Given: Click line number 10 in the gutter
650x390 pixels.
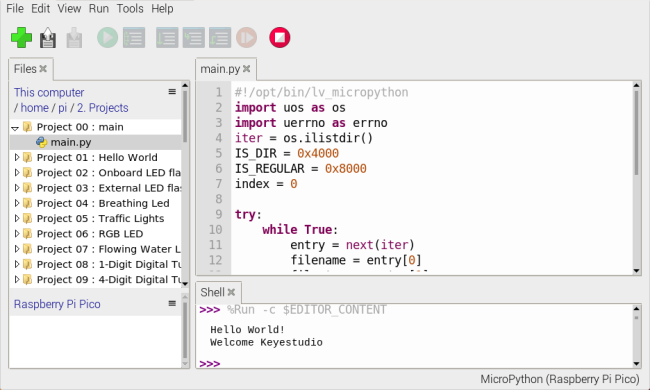Looking at the screenshot, I should coord(215,230).
